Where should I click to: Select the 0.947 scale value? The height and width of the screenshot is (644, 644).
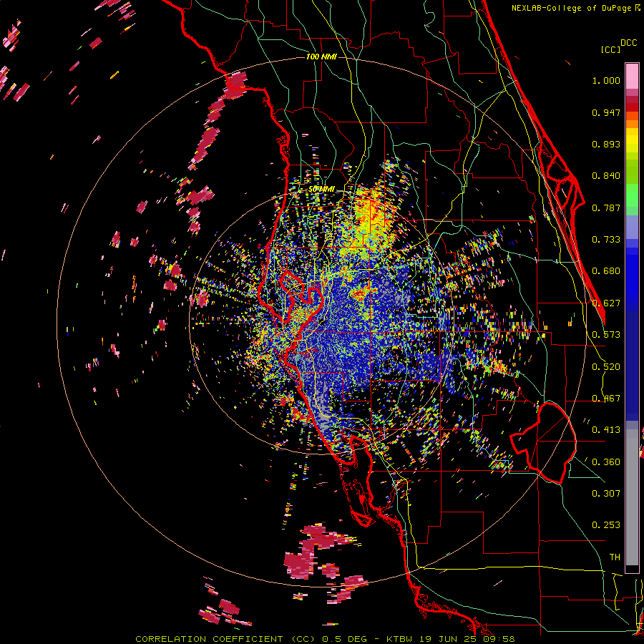click(606, 112)
